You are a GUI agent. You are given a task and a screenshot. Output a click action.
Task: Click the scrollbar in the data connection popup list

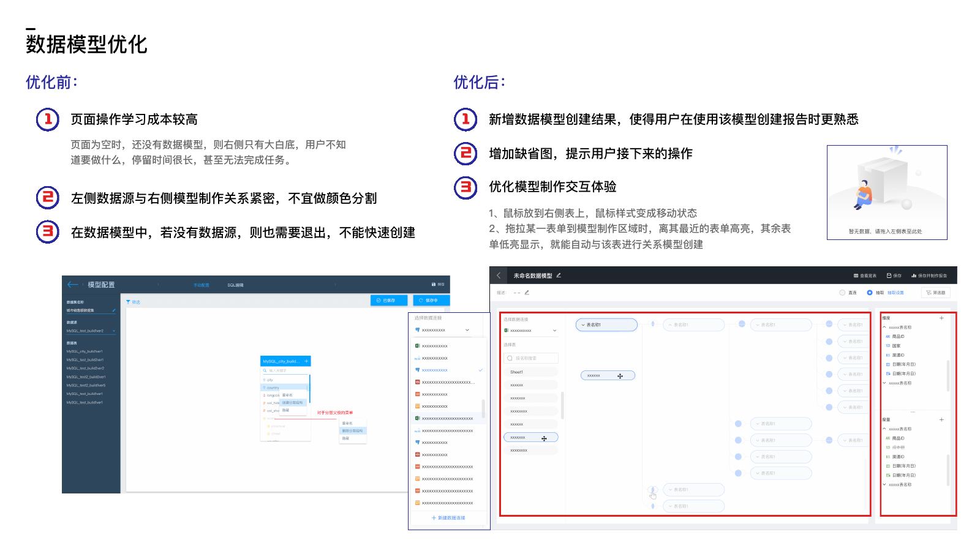pyautogui.click(x=483, y=408)
